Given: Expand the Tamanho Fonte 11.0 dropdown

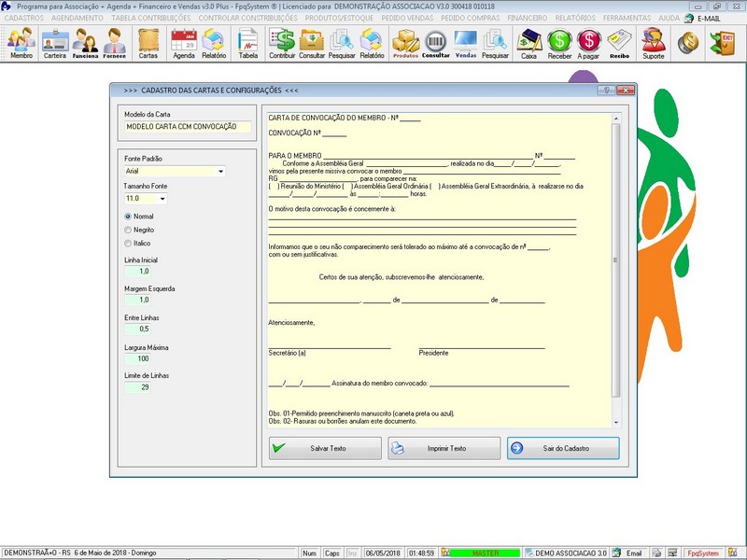Looking at the screenshot, I should (162, 199).
